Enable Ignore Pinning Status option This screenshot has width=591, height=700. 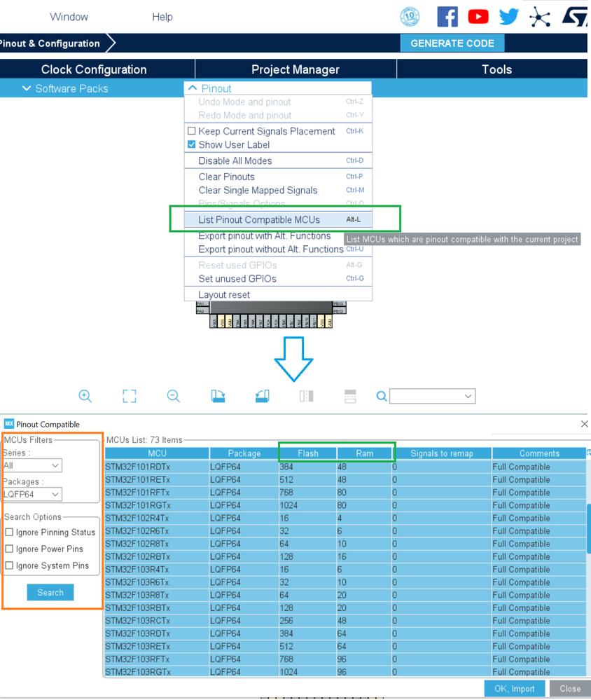coord(9,532)
